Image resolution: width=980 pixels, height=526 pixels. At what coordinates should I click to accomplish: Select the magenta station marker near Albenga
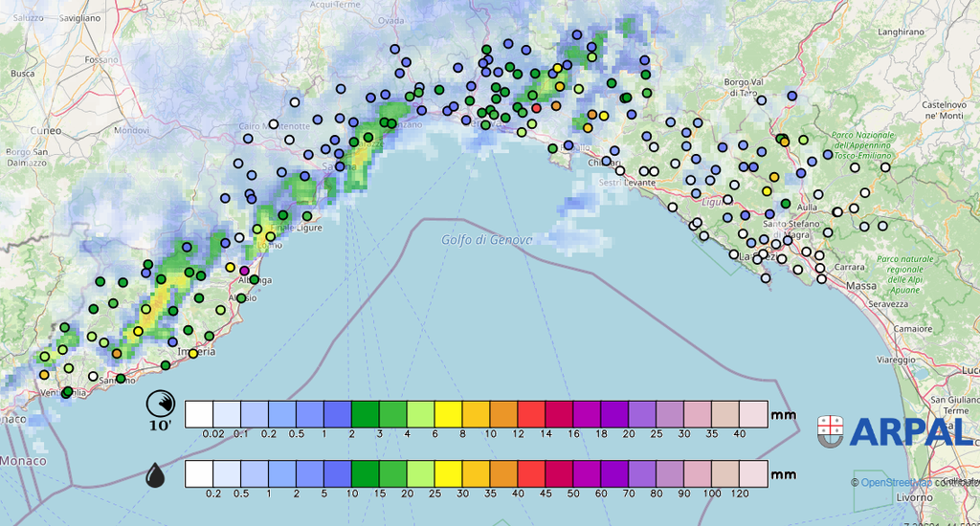pyautogui.click(x=244, y=272)
